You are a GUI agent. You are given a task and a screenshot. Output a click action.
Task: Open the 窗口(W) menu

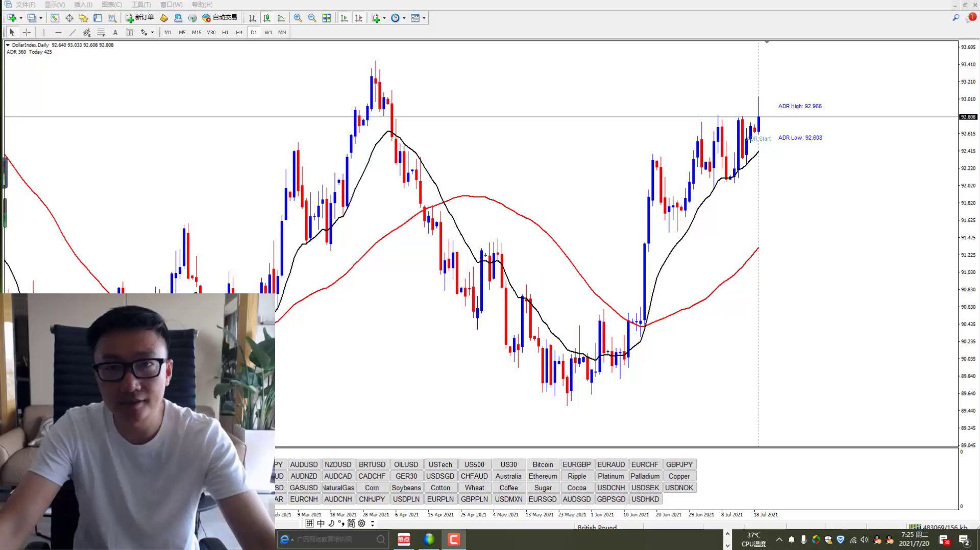[171, 5]
